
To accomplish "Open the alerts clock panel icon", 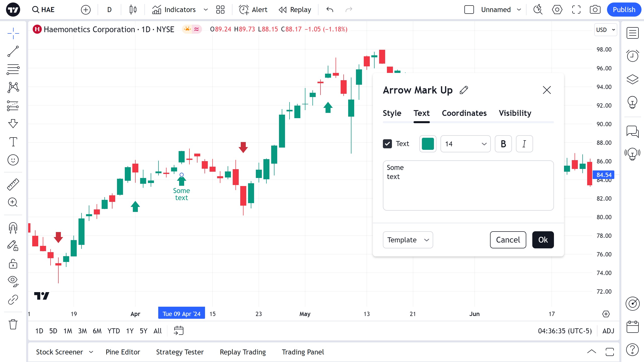I will 632,56.
